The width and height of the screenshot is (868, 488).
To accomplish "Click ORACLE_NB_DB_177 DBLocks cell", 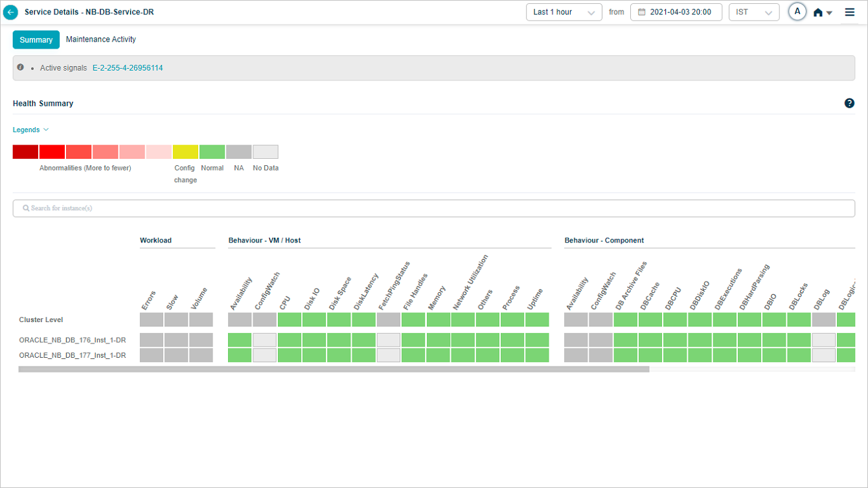I will [799, 355].
